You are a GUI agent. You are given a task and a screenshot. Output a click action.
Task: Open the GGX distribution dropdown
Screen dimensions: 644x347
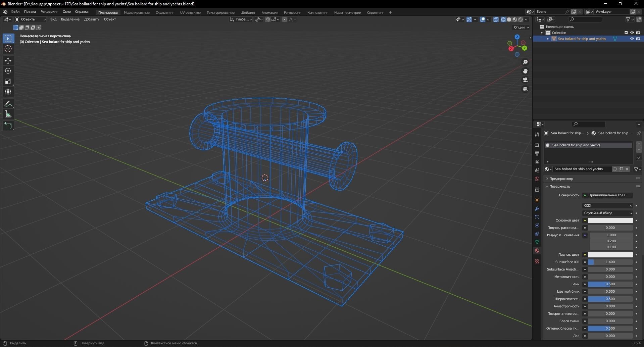pyautogui.click(x=607, y=206)
